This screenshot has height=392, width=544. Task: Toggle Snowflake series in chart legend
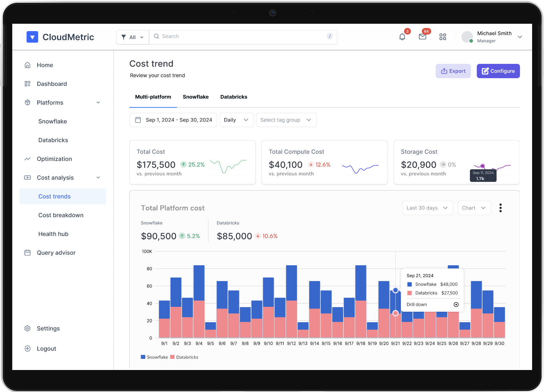coord(154,357)
